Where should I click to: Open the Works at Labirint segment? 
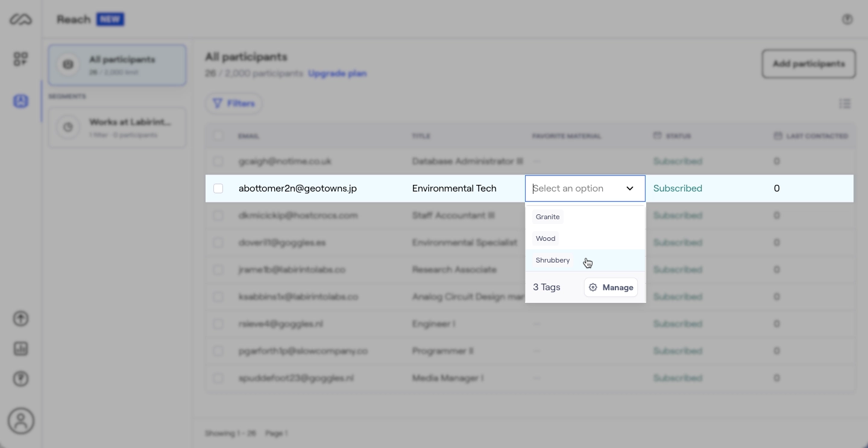click(x=117, y=127)
